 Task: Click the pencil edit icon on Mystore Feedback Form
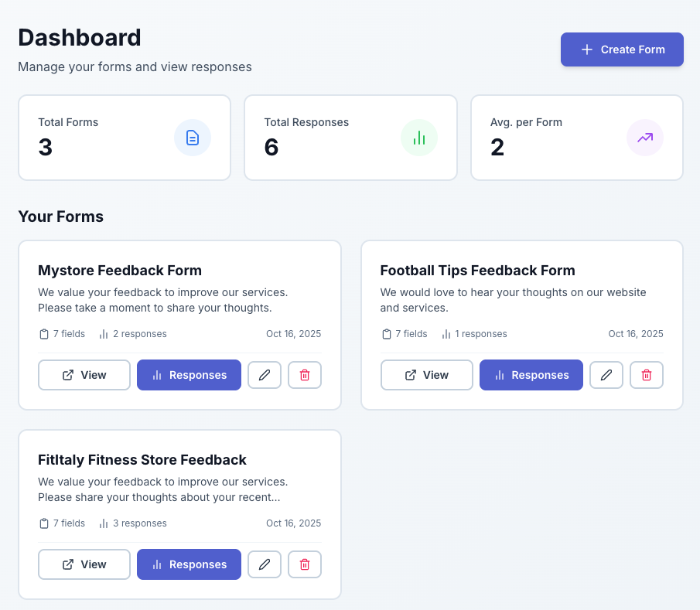click(x=265, y=374)
